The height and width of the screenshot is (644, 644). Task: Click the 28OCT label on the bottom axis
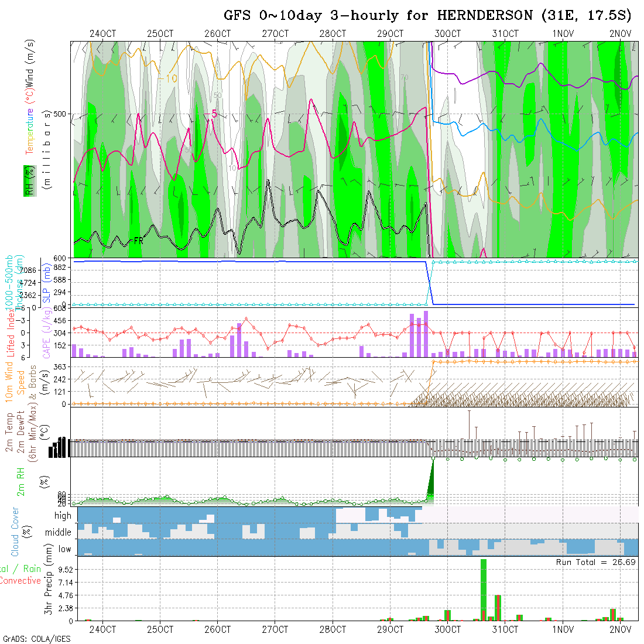[332, 630]
